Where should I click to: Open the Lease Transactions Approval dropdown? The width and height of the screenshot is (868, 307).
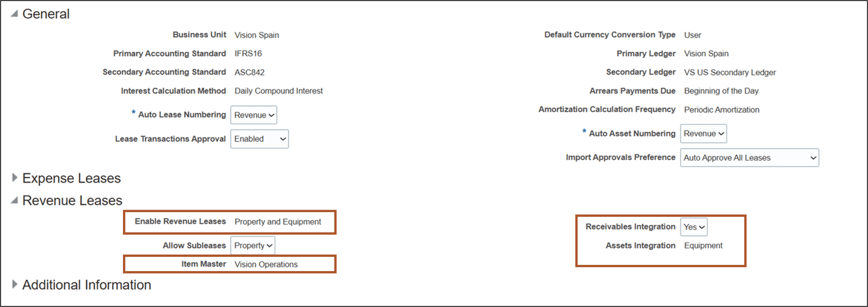pyautogui.click(x=259, y=139)
